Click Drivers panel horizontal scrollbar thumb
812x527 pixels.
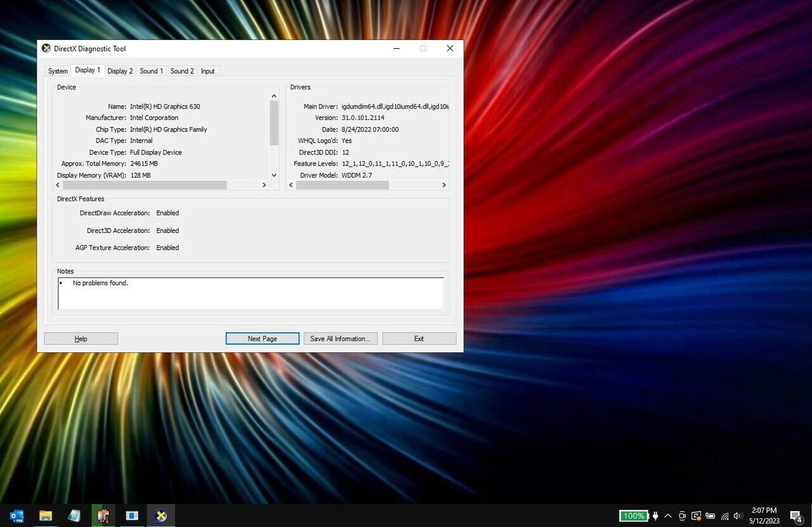coord(342,185)
